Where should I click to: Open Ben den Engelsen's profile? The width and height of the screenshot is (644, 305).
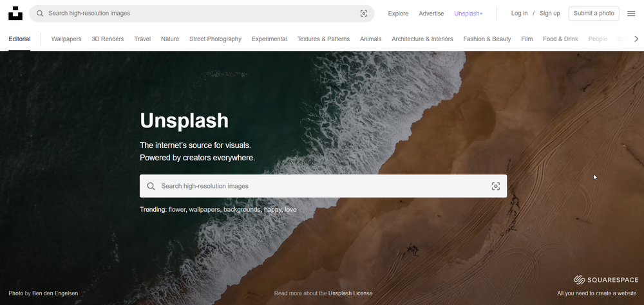tap(55, 293)
